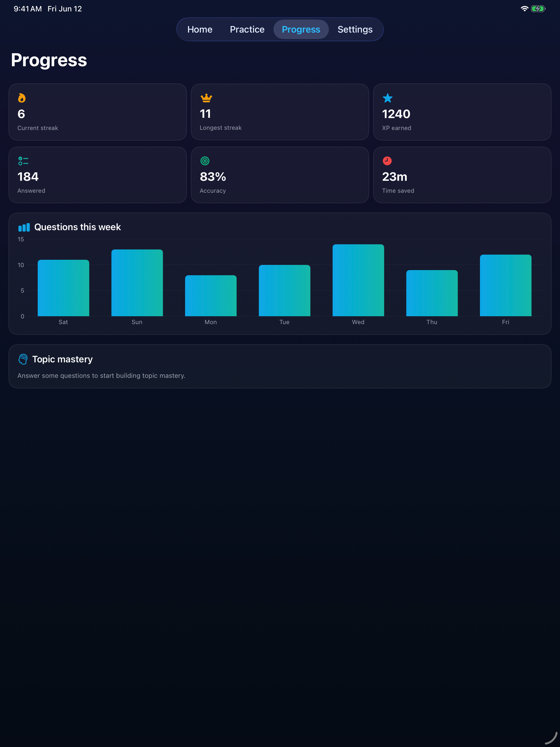Tap the checklist icon above Answered
The width and height of the screenshot is (560, 747).
(23, 161)
